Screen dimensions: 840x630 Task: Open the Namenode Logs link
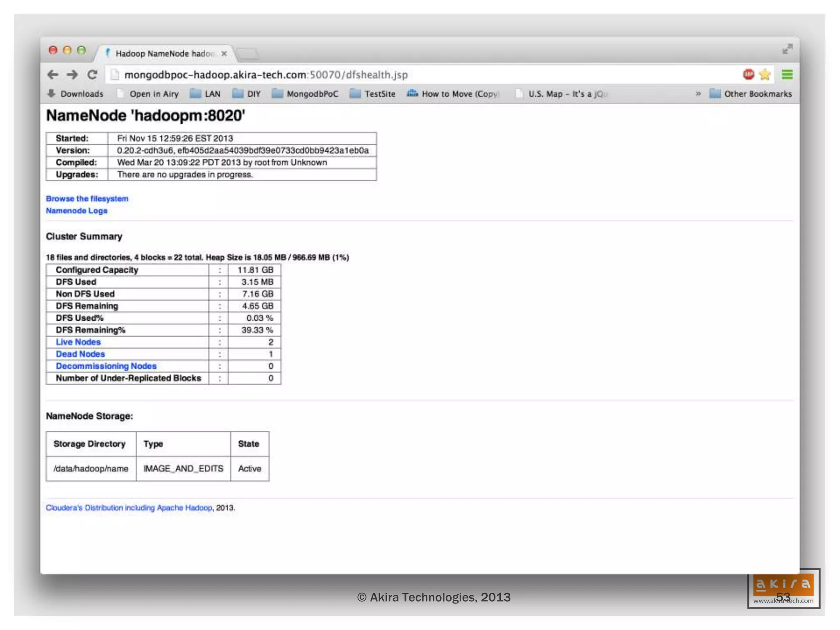(77, 211)
